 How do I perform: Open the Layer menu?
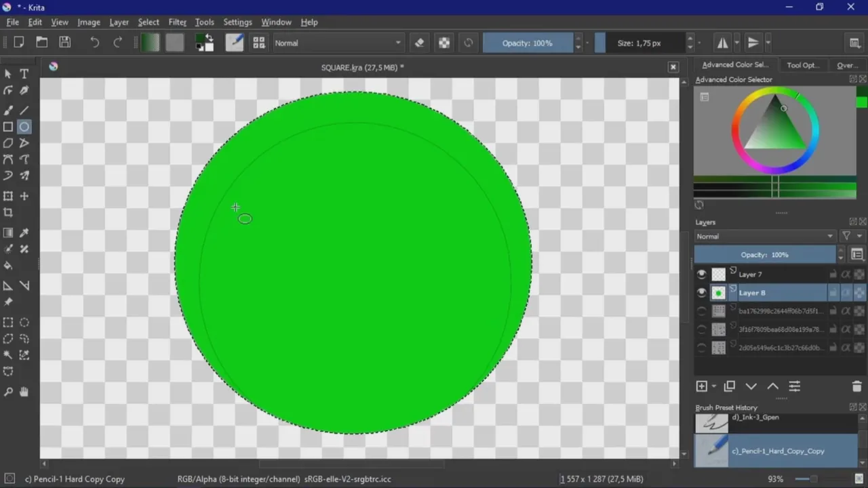tap(119, 22)
